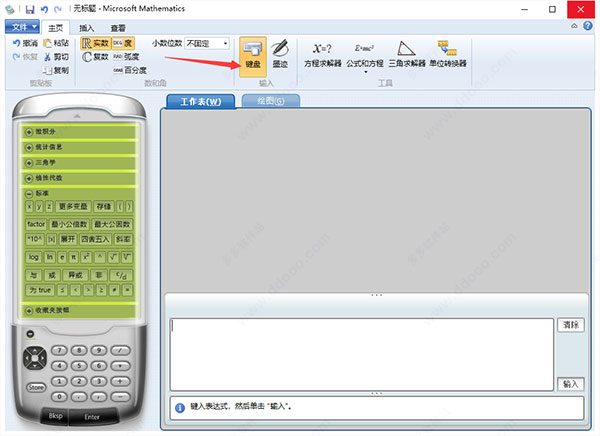Click the caret ^ power key
This screenshot has height=436, width=600.
click(x=100, y=257)
